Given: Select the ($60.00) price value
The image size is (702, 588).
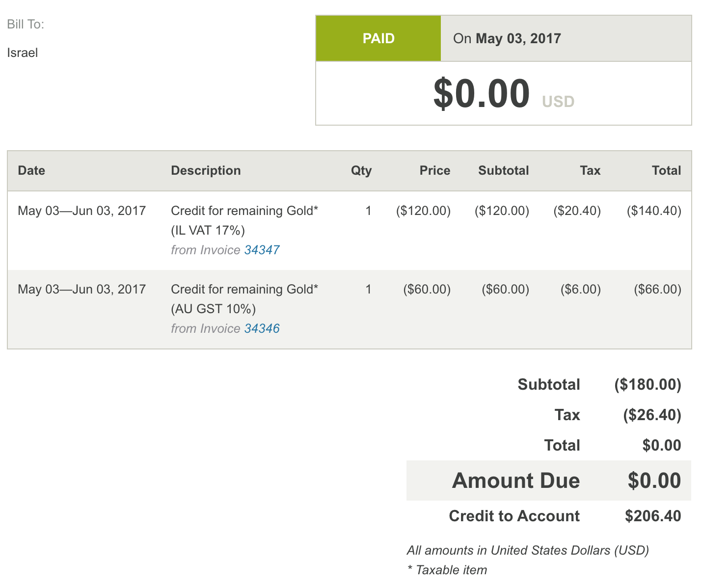Looking at the screenshot, I should tap(427, 289).
